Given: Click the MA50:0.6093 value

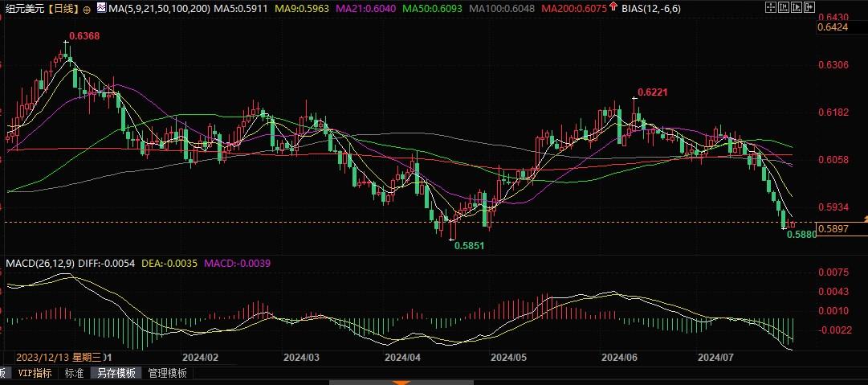Looking at the screenshot, I should tap(432, 8).
